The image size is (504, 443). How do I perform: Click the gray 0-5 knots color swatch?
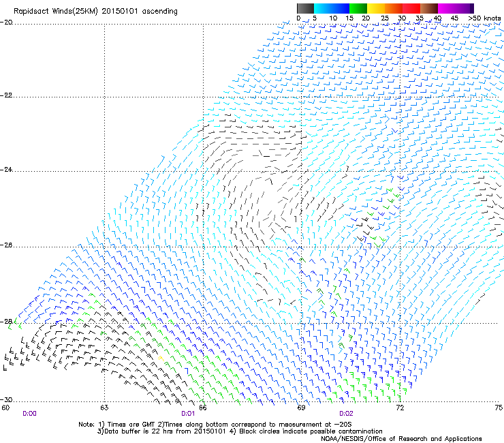[305, 8]
